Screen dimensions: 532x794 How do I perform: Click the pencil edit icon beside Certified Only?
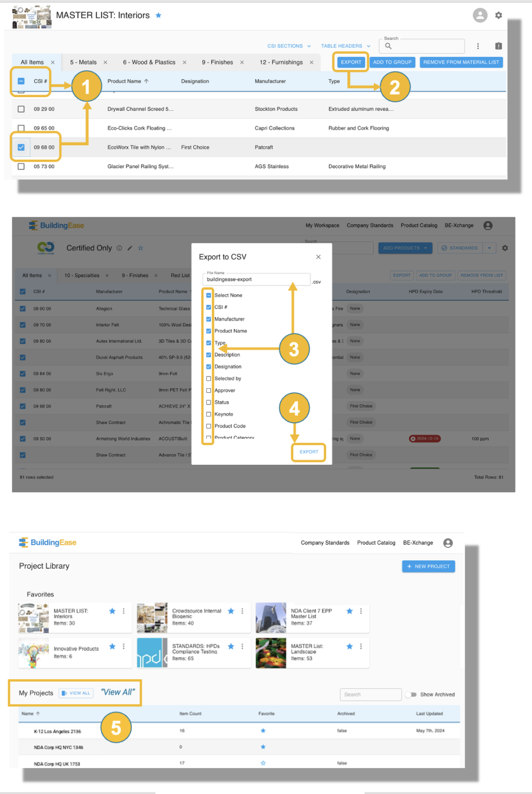130,248
